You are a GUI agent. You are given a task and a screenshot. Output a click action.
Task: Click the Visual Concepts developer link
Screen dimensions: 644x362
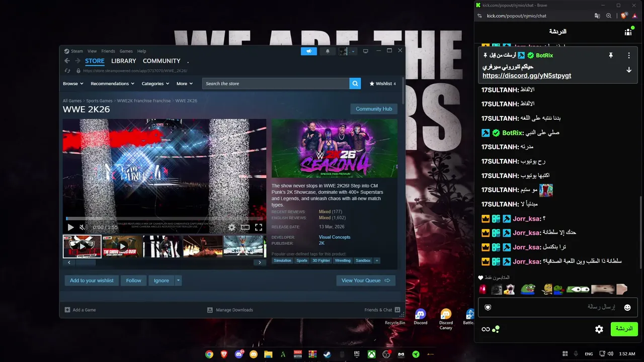coord(335,237)
